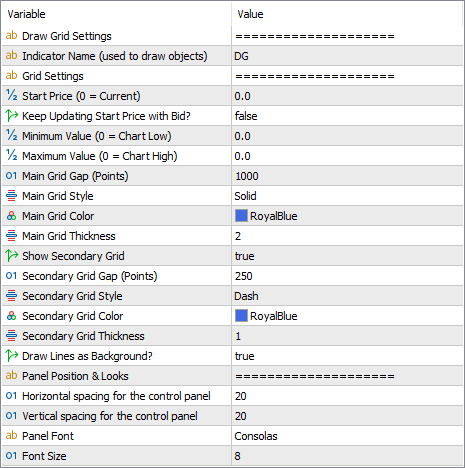Click the boolean arrow icon beside Show Secondary Grid

[11, 256]
